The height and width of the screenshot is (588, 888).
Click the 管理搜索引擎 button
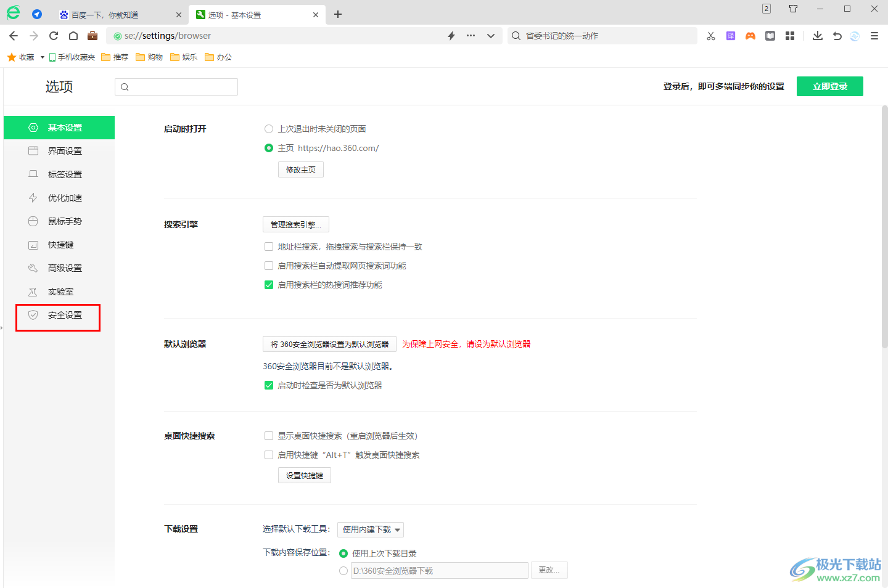click(x=296, y=224)
